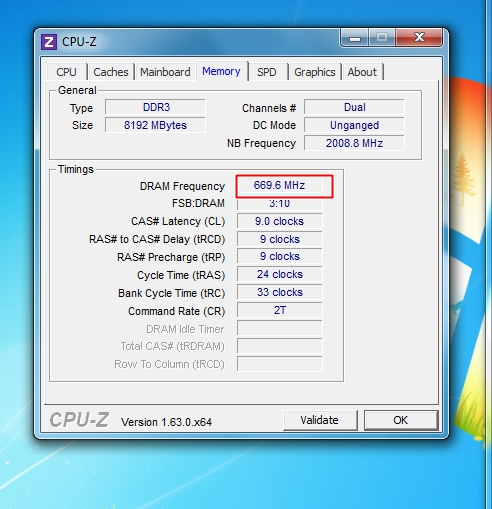Click the Type field showing DDR3
Viewport: 492px width, 509px height.
[155, 107]
